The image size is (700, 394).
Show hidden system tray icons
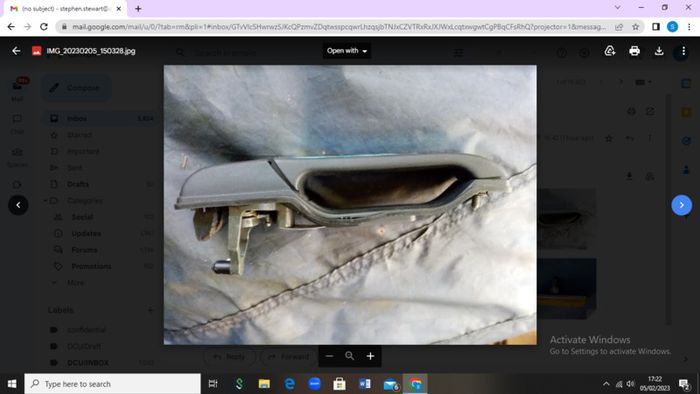click(x=606, y=384)
